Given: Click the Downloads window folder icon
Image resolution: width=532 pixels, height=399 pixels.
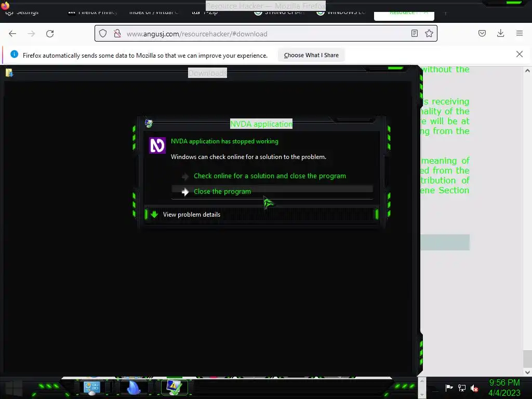Looking at the screenshot, I should click(9, 73).
